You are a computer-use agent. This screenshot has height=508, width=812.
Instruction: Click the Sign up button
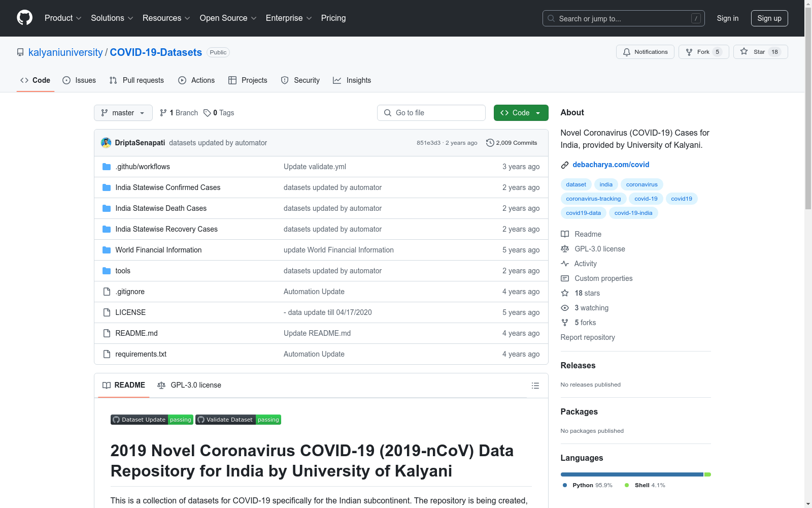[769, 18]
